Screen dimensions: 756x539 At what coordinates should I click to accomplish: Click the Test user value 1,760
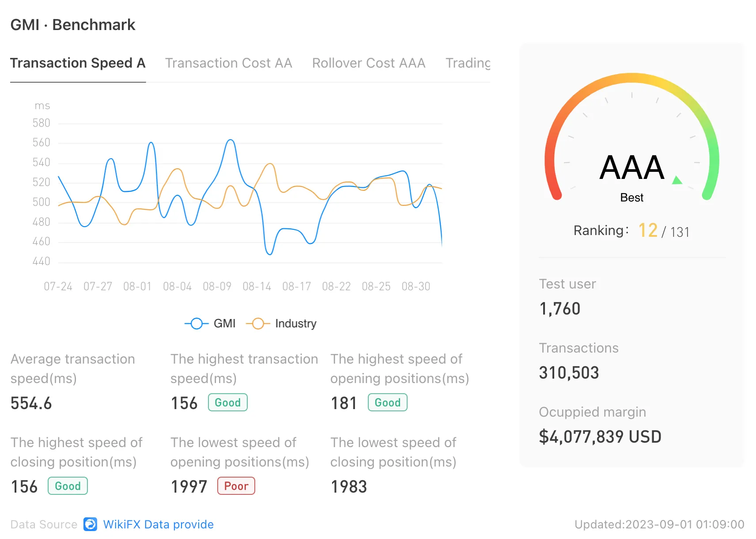(x=560, y=309)
